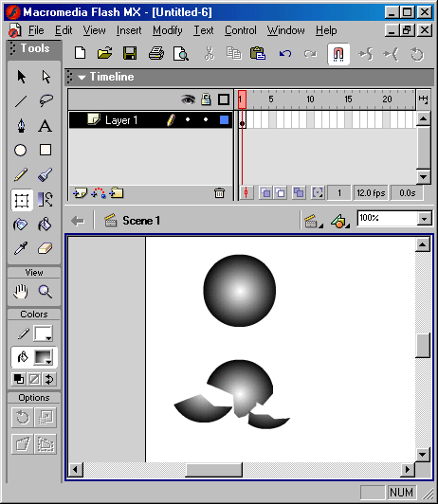438x504 pixels.
Task: Click the Open file folder icon
Action: coord(104,53)
